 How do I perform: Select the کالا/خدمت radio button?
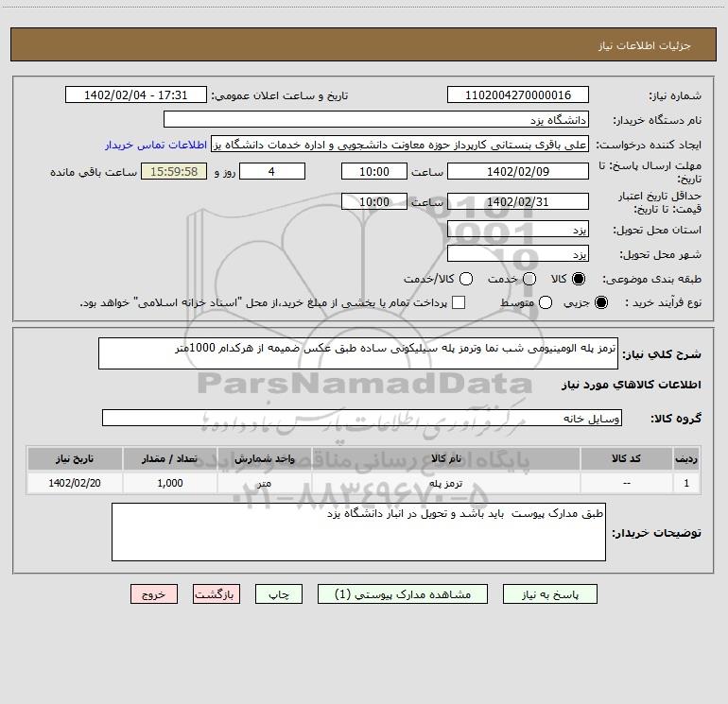click(x=466, y=279)
